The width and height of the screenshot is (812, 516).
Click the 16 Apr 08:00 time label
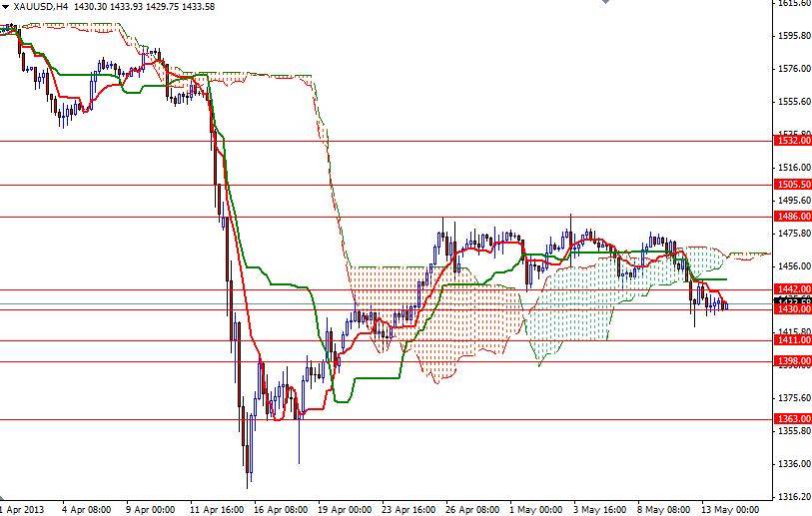click(x=281, y=508)
